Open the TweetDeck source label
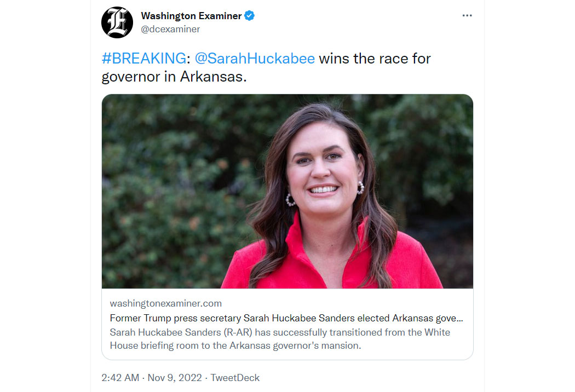Viewport: 575px width, 392px height. [x=235, y=378]
